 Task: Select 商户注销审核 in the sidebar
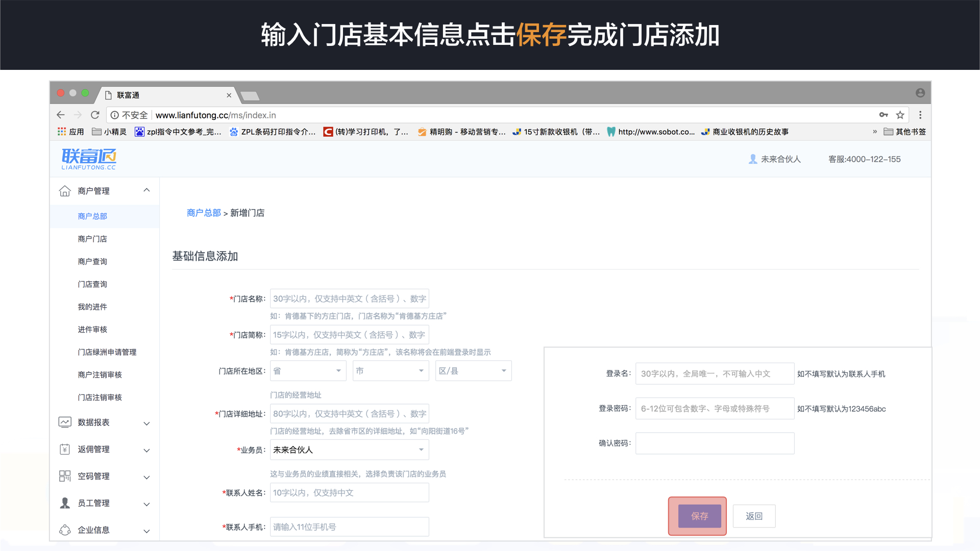[100, 375]
